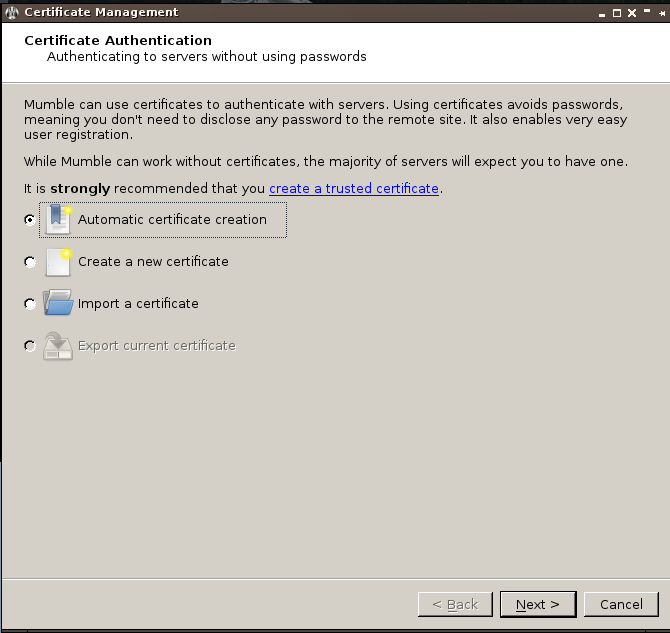
Task: Click the Certificate Management window title text
Action: point(101,12)
